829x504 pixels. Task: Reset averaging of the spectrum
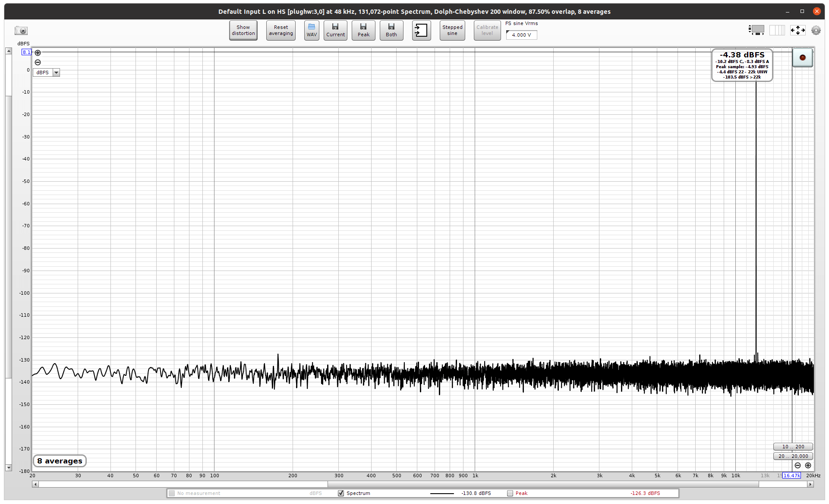[x=281, y=30]
